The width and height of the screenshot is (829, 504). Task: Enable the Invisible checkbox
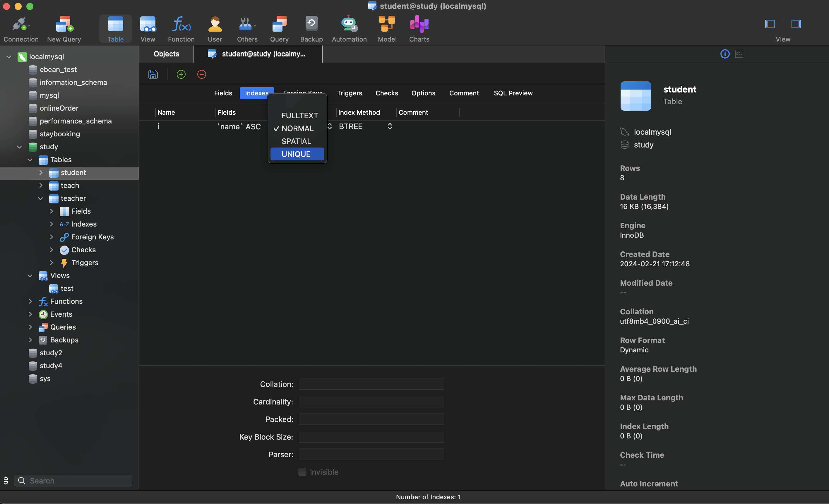[x=302, y=472]
